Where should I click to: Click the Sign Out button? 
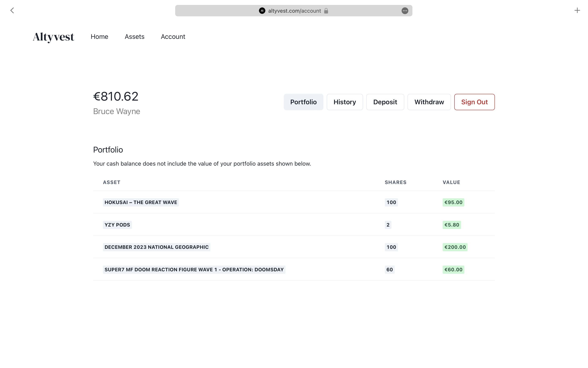click(x=474, y=102)
